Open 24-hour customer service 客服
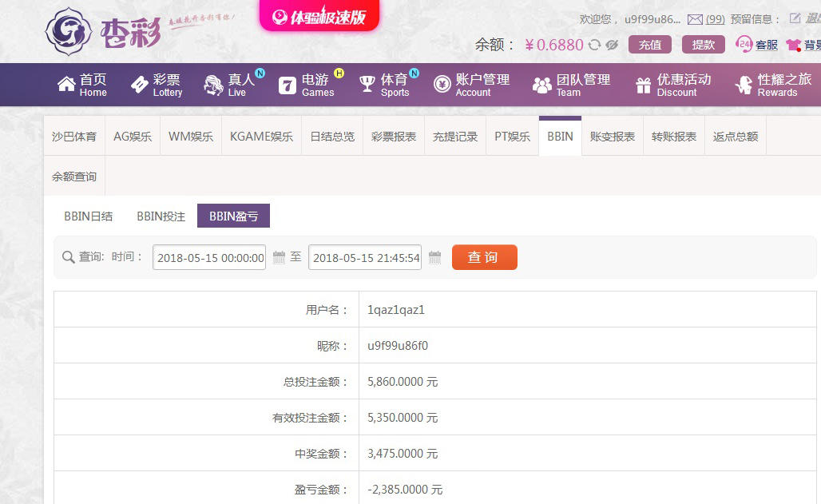 point(756,45)
